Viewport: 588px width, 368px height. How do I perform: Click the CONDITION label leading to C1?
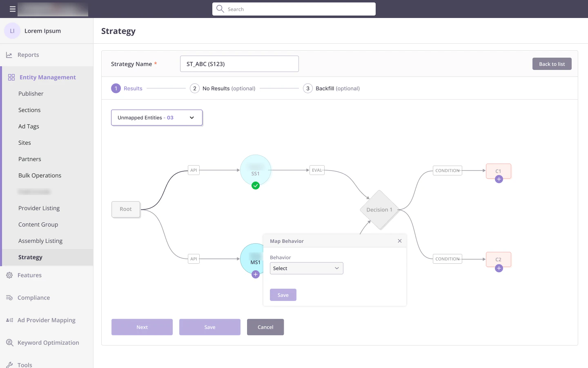coord(448,171)
